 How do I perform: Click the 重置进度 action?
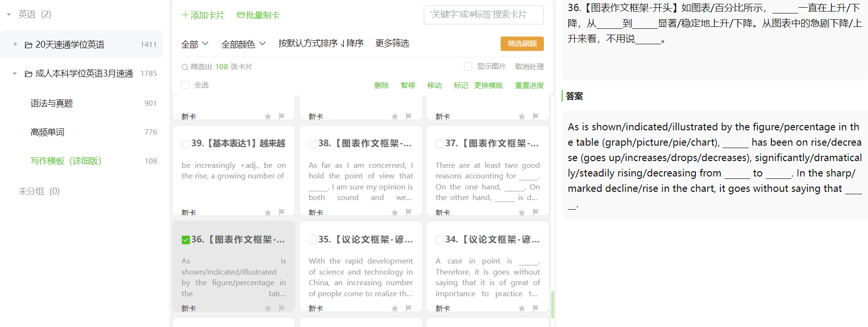point(529,86)
